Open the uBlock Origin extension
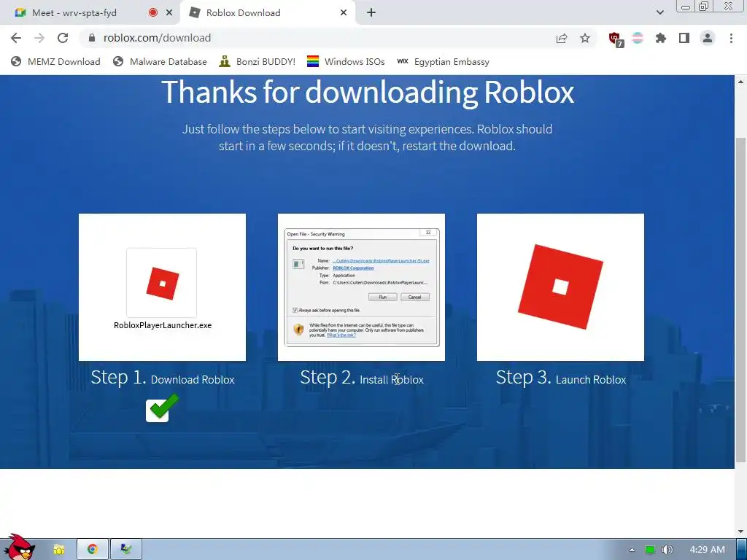The width and height of the screenshot is (747, 560). pyautogui.click(x=615, y=39)
